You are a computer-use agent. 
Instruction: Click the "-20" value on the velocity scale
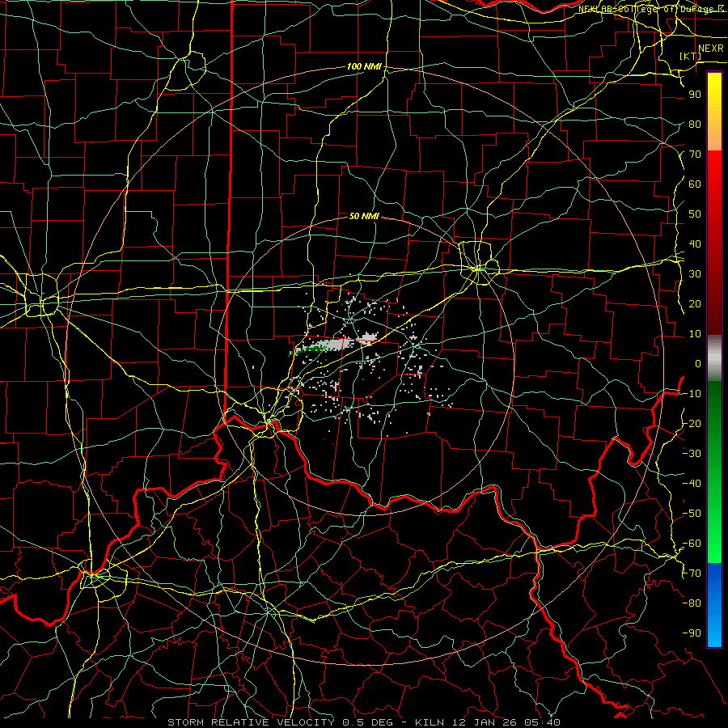pos(692,424)
